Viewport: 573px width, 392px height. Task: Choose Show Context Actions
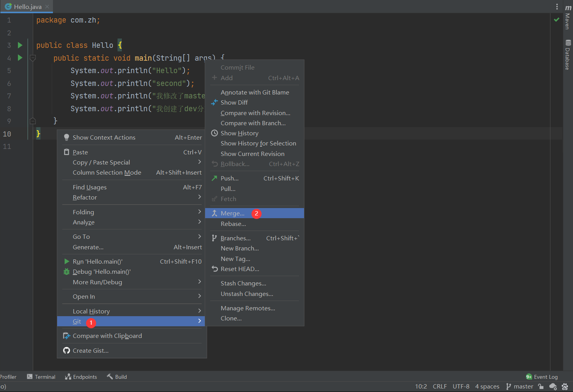tap(132, 137)
